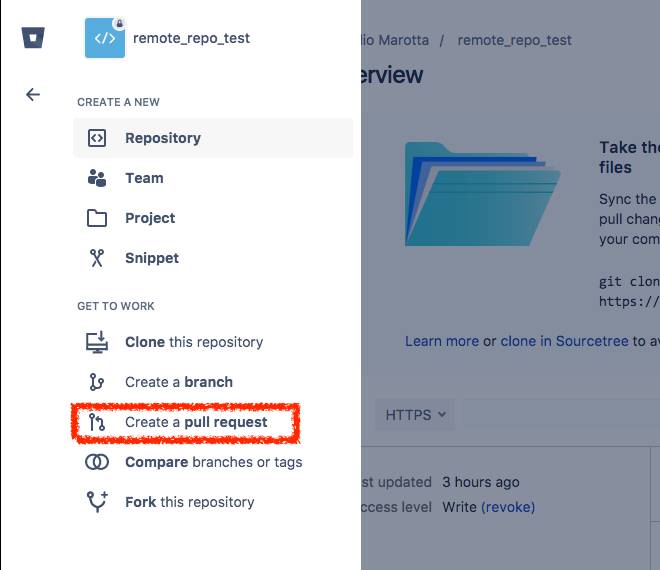
Task: Open the clone in Sourcetree link
Action: click(564, 341)
